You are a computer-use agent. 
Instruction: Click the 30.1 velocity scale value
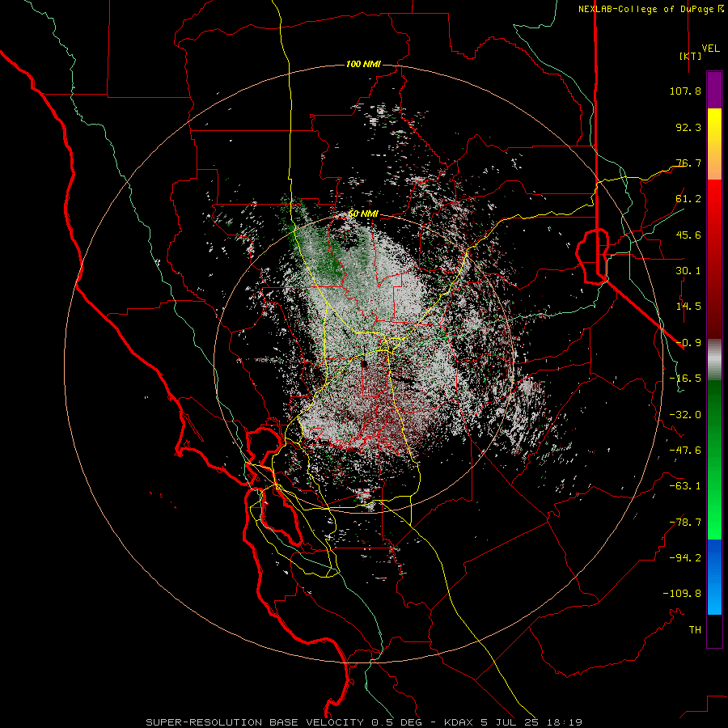(x=688, y=271)
